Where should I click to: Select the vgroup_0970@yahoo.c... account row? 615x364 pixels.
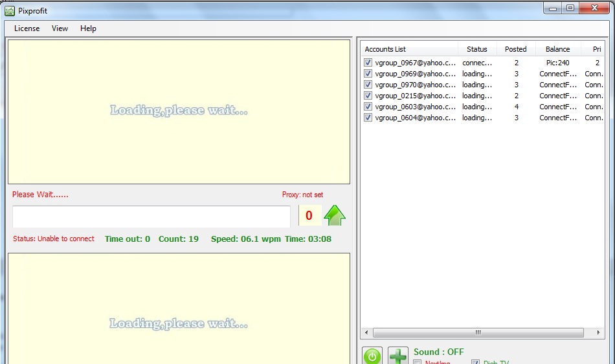482,84
